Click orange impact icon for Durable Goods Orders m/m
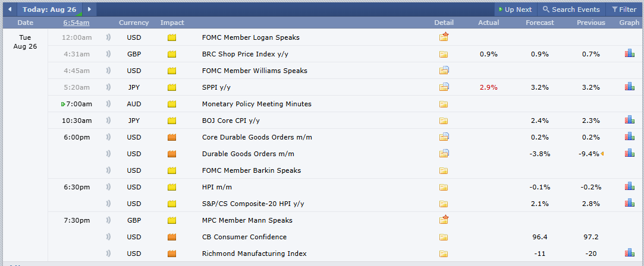 click(x=172, y=154)
